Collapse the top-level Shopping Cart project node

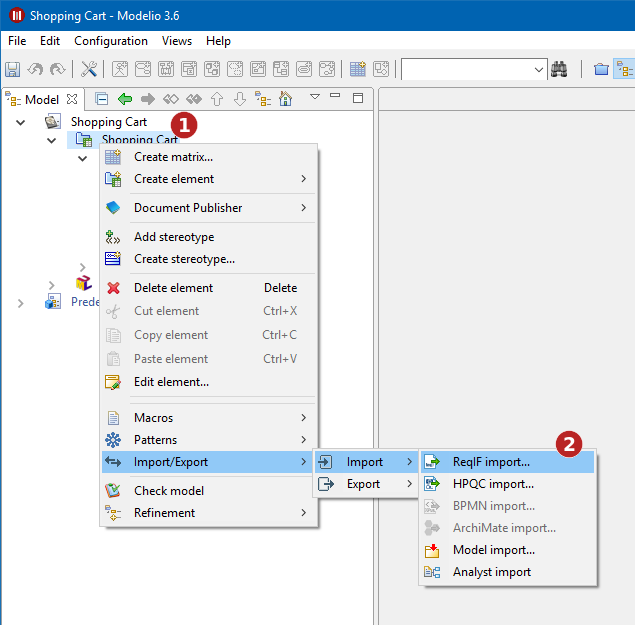pyautogui.click(x=20, y=122)
